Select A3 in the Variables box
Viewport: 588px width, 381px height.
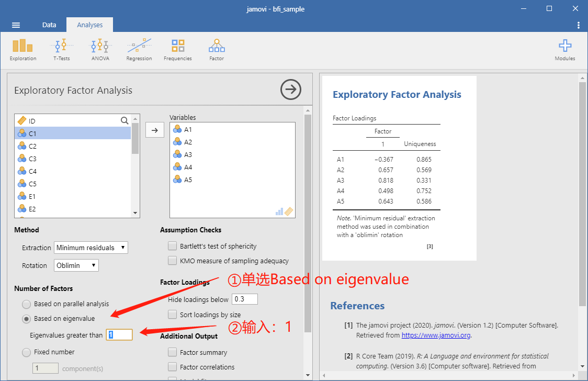232,154
